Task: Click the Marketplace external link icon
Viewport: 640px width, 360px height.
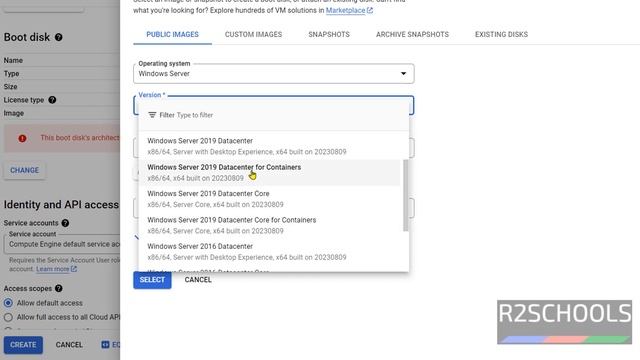Action: tap(370, 11)
